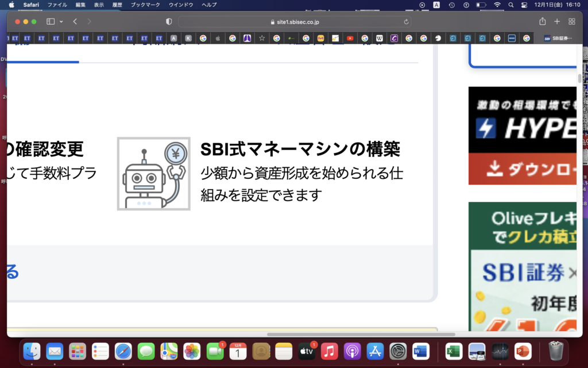
Task: Add a new tab with plus icon
Action: point(557,21)
